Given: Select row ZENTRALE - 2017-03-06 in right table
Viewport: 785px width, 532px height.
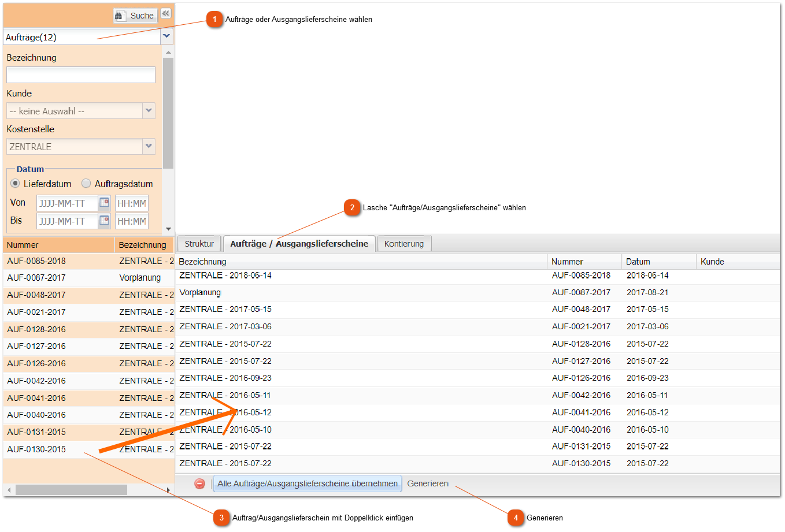Looking at the screenshot, I should tap(477, 327).
